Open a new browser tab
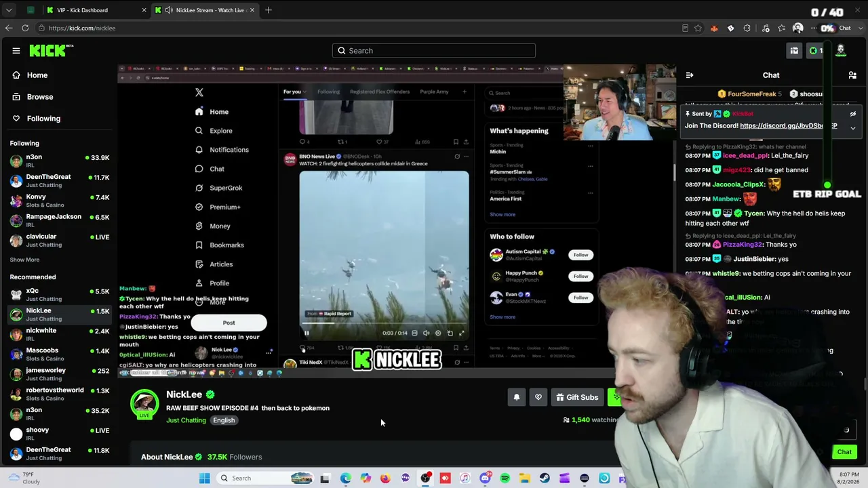Viewport: 868px width, 488px height. (x=269, y=10)
